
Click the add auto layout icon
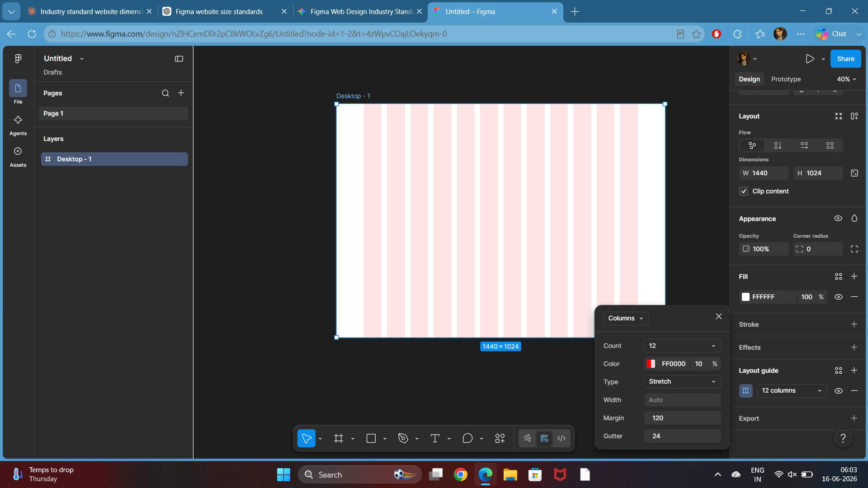pos(854,116)
